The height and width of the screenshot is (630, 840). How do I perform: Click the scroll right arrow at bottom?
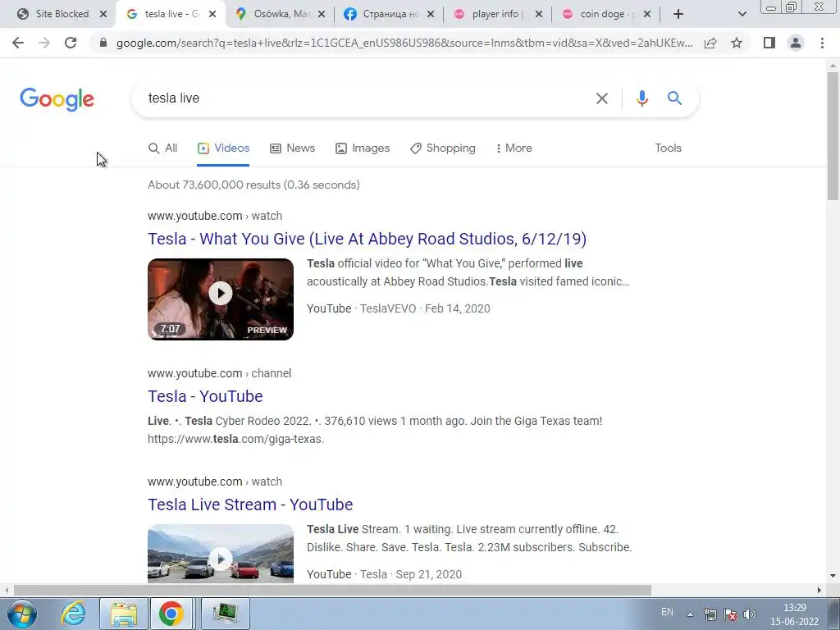pos(819,591)
